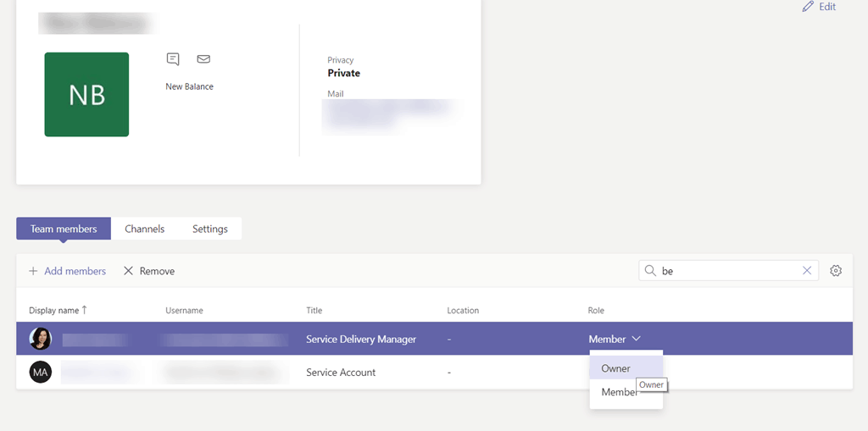
Task: Click the mail envelope icon
Action: pyautogui.click(x=203, y=59)
